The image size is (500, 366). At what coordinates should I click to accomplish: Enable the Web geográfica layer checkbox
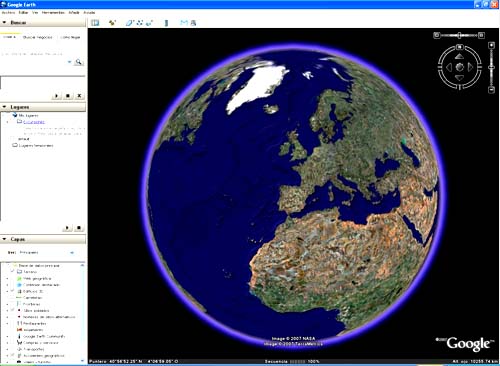(13, 278)
